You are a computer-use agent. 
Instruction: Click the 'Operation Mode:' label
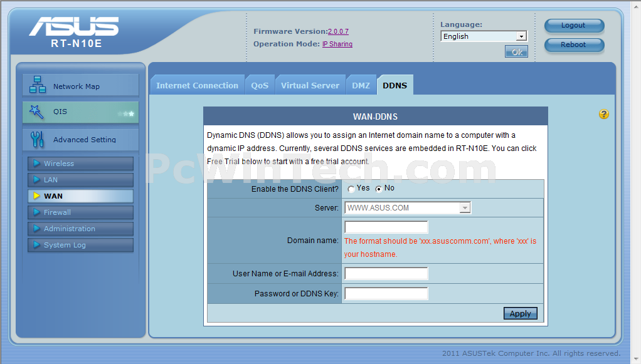click(x=287, y=44)
